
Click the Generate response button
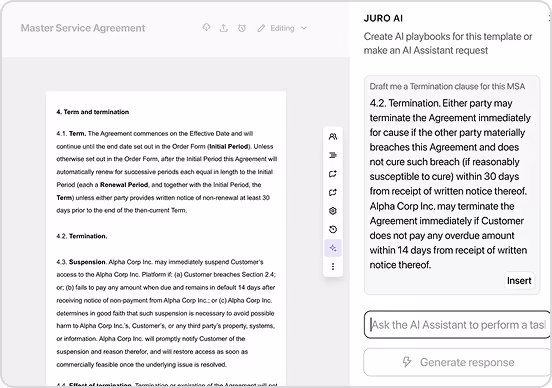457,362
